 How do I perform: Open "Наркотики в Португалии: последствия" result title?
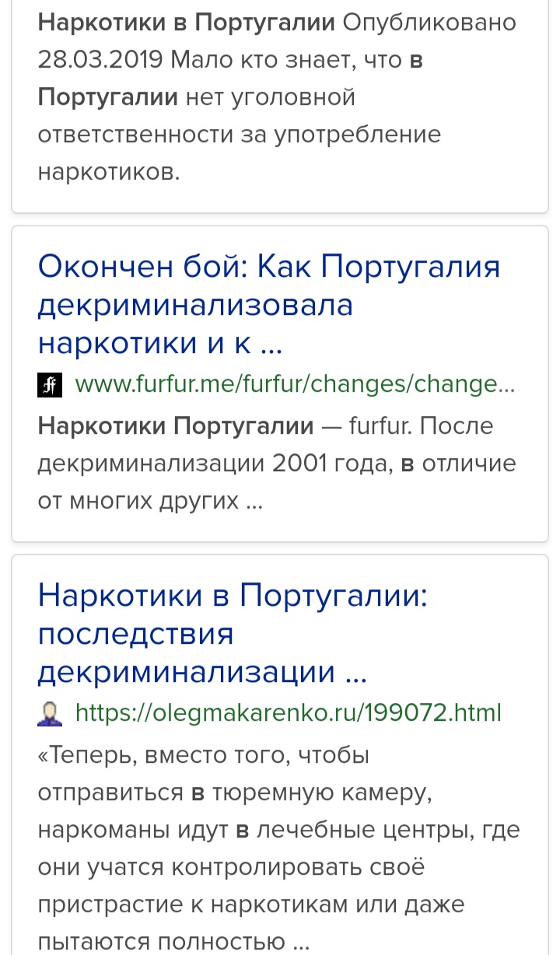point(233,596)
